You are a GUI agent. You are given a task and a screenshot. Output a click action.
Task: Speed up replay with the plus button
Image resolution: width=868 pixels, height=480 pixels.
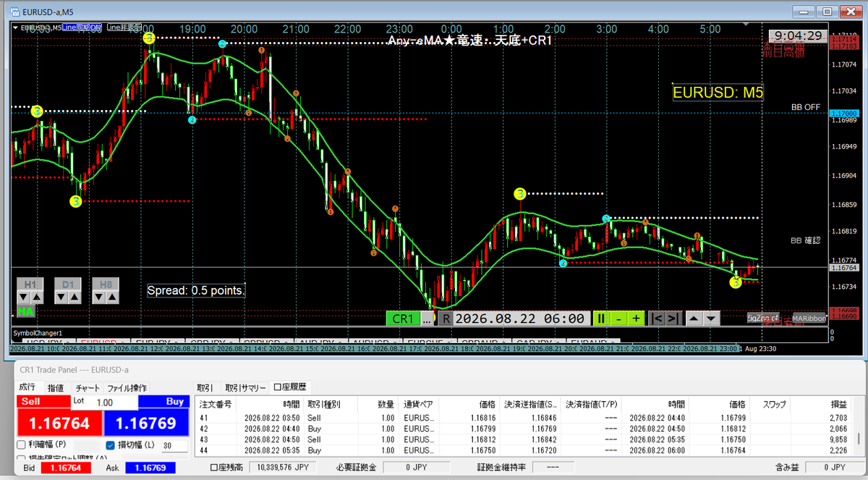click(636, 318)
